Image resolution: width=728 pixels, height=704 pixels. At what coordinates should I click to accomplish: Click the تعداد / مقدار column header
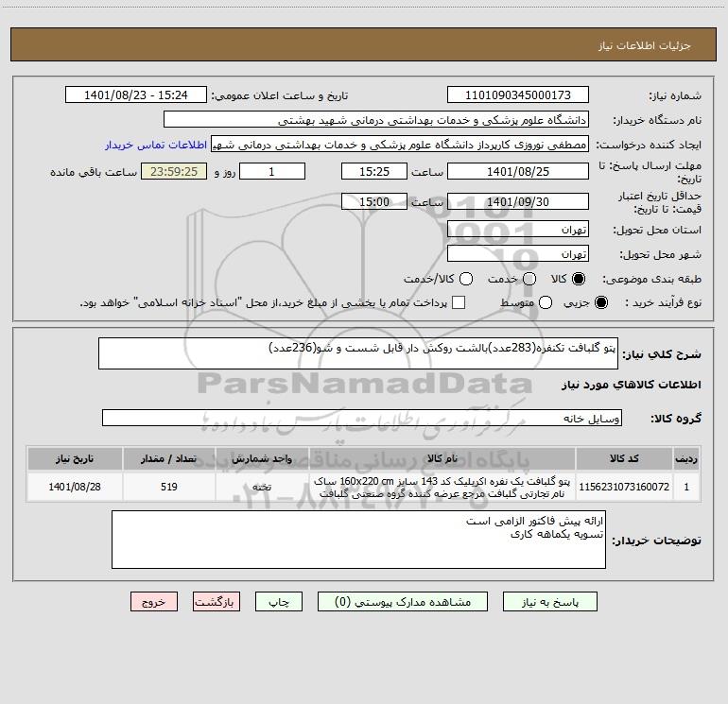(169, 458)
